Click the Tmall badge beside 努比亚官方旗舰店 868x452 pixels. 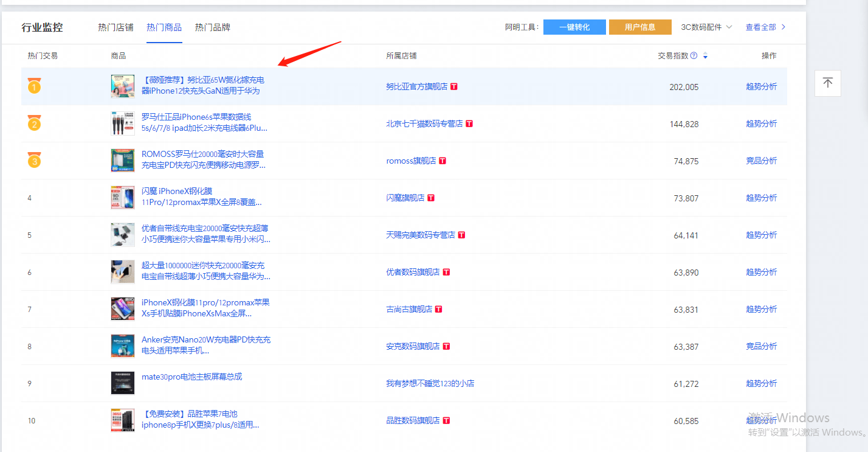(x=454, y=86)
